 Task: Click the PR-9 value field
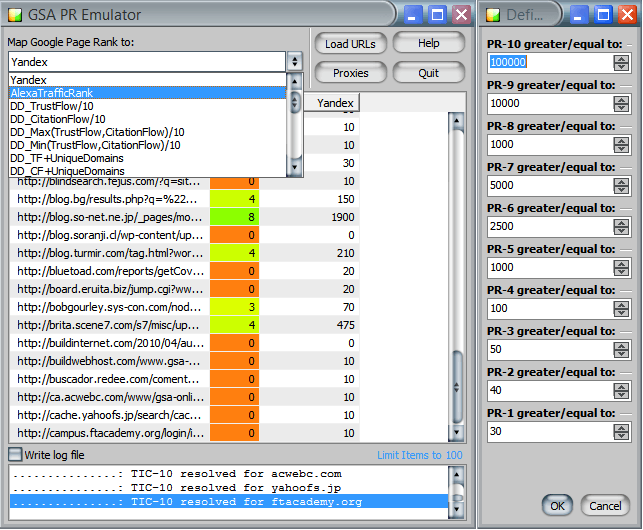[x=550, y=103]
